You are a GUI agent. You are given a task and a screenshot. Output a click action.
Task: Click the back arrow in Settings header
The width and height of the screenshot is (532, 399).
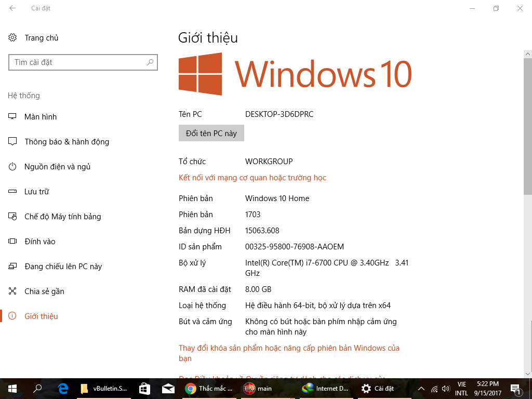[12, 8]
